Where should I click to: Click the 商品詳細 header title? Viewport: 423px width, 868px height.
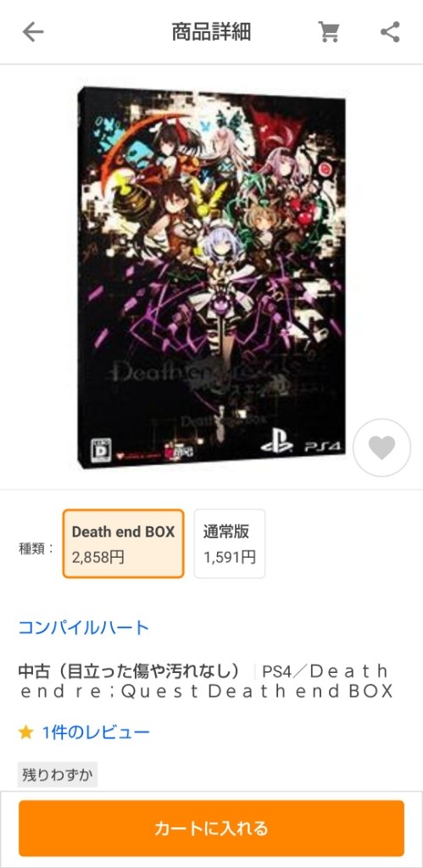(x=211, y=32)
